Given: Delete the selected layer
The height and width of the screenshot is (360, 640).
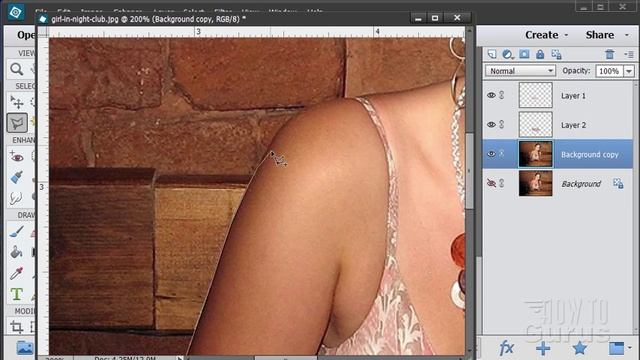Looking at the screenshot, I should pyautogui.click(x=610, y=54).
